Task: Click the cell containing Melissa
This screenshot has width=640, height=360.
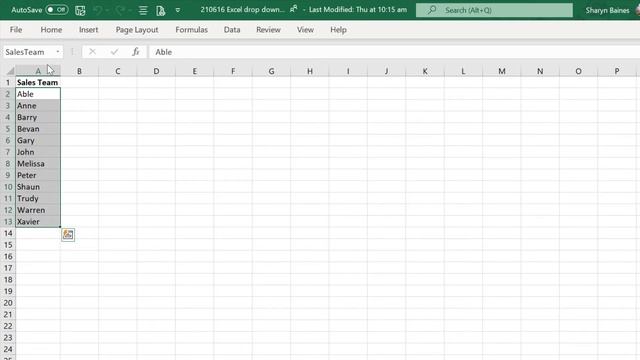Action: (x=38, y=164)
